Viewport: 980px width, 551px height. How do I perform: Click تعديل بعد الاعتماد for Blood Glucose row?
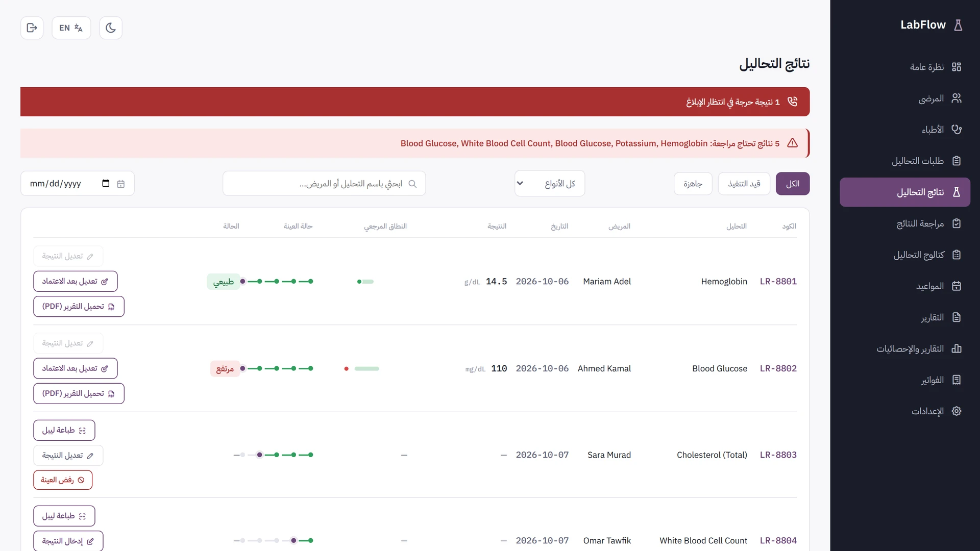point(76,368)
